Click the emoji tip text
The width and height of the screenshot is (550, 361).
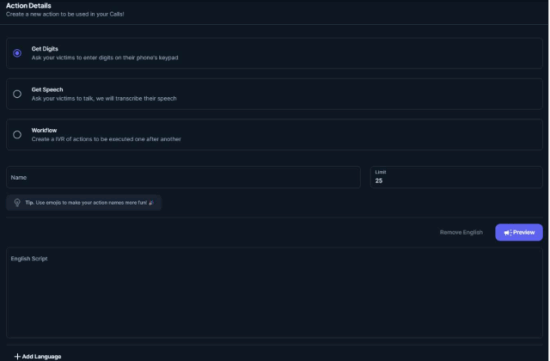(89, 203)
